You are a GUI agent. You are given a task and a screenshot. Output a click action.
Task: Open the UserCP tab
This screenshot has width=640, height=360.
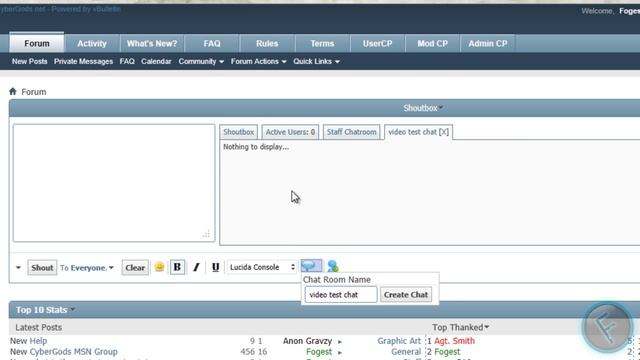(378, 43)
